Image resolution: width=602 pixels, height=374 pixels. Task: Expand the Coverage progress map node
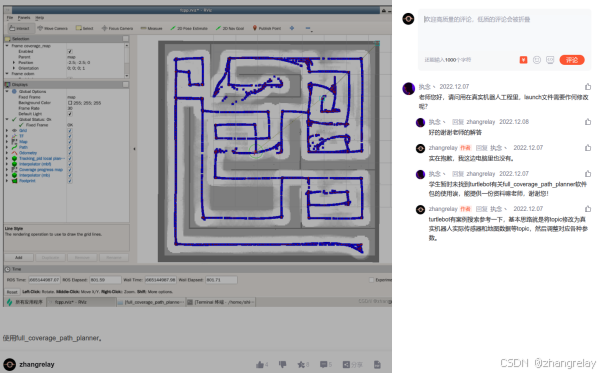tap(7, 169)
